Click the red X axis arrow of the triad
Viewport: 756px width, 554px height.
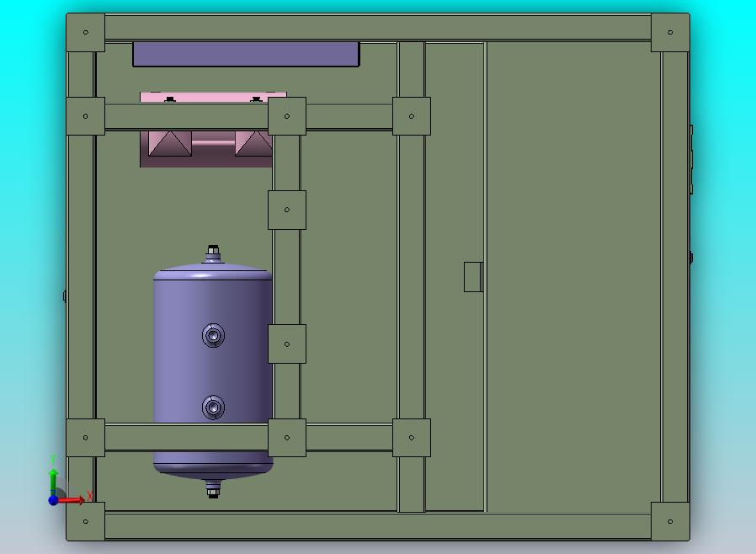(x=72, y=500)
